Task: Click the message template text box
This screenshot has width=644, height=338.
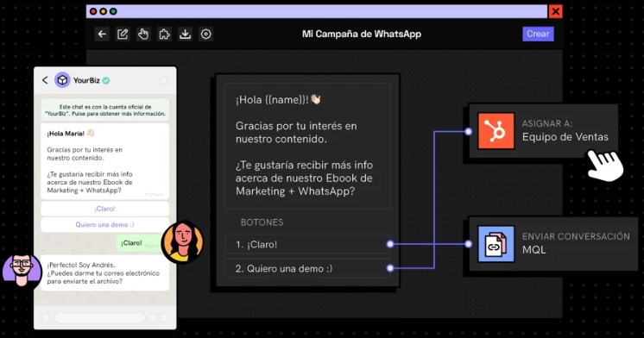Action: pyautogui.click(x=307, y=146)
